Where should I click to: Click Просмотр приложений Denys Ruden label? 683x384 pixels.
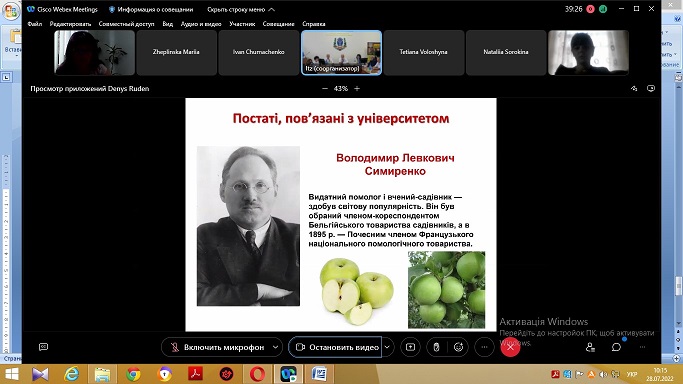tap(90, 88)
